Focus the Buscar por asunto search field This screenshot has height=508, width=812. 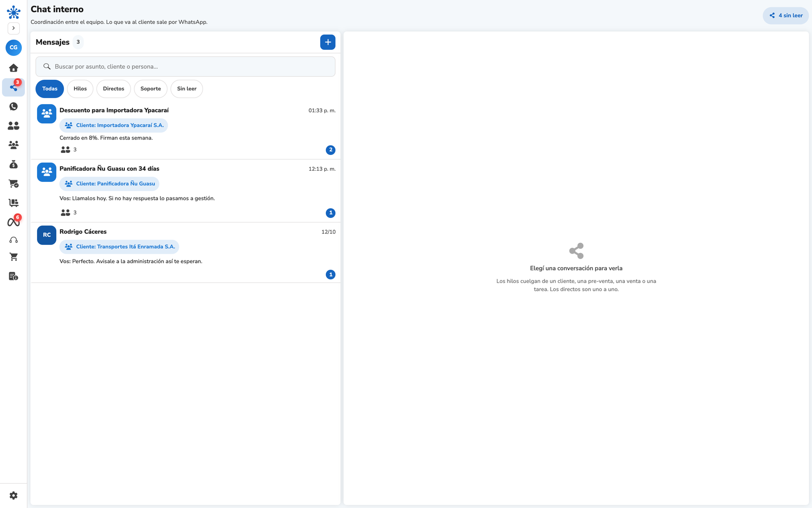pos(185,67)
